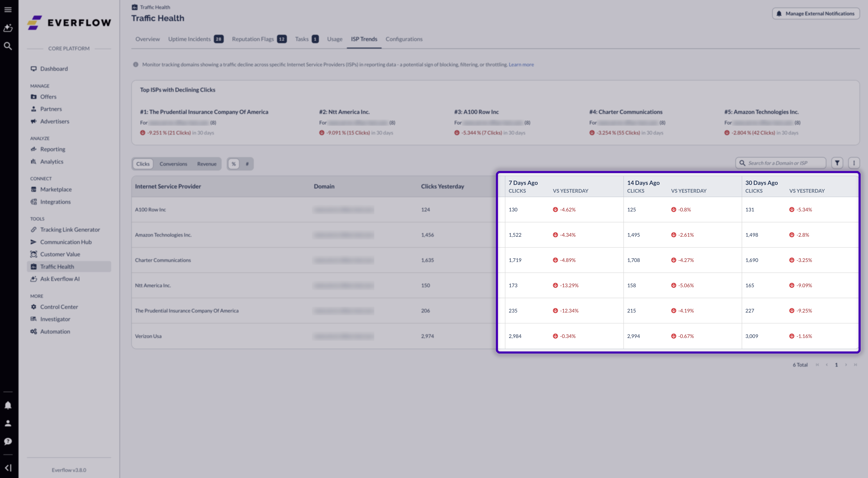This screenshot has width=868, height=478.
Task: Switch the metric toggle to Clicks
Action: (143, 164)
